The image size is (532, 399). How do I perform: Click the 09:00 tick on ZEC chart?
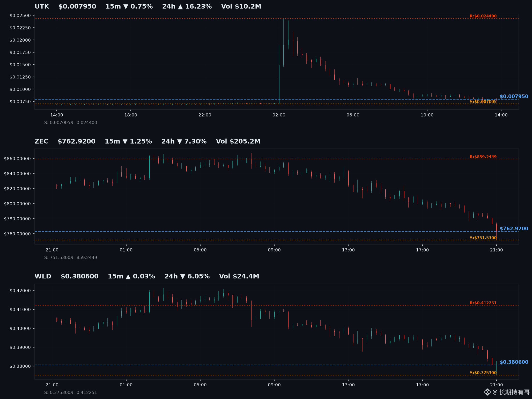click(274, 250)
